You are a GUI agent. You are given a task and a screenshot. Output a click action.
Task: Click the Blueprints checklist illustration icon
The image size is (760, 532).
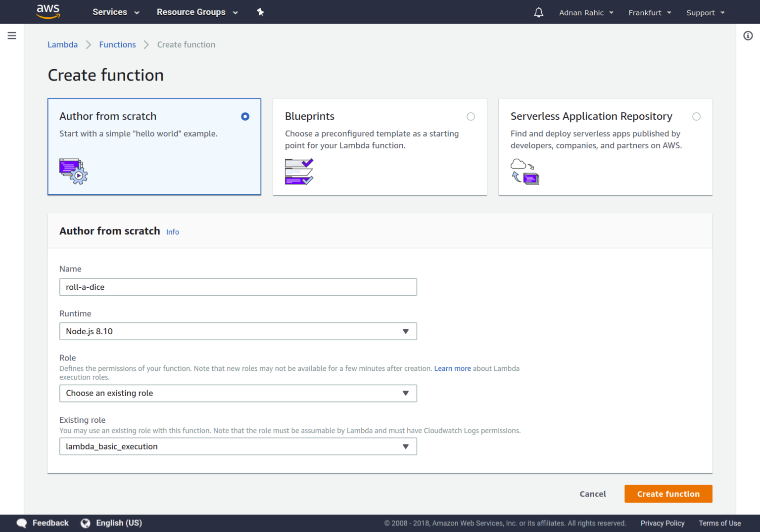(299, 172)
